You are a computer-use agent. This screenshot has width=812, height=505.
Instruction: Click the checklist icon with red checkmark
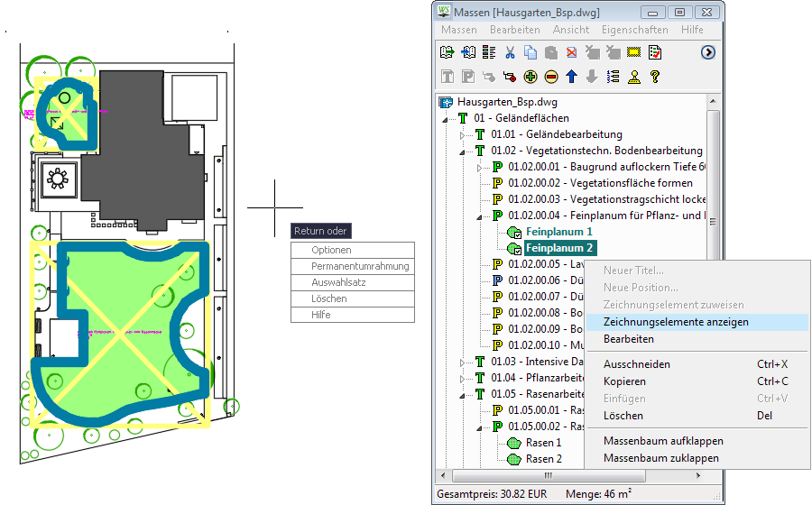(x=655, y=52)
